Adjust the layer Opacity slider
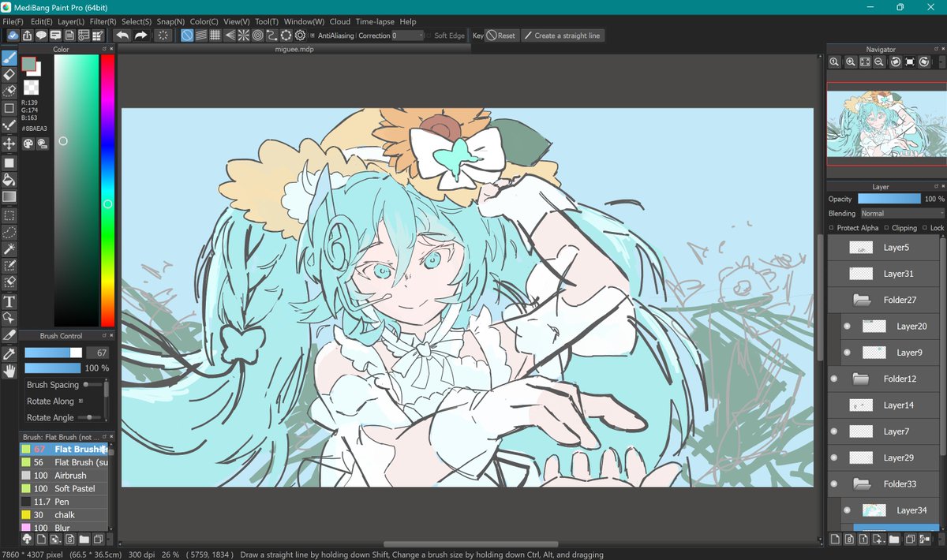This screenshot has height=560, width=947. 889,199
